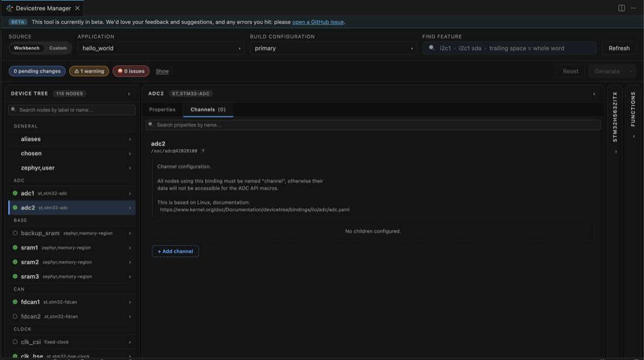This screenshot has height=360, width=644.
Task: Toggle the sram2 node status dot
Action: pyautogui.click(x=15, y=262)
